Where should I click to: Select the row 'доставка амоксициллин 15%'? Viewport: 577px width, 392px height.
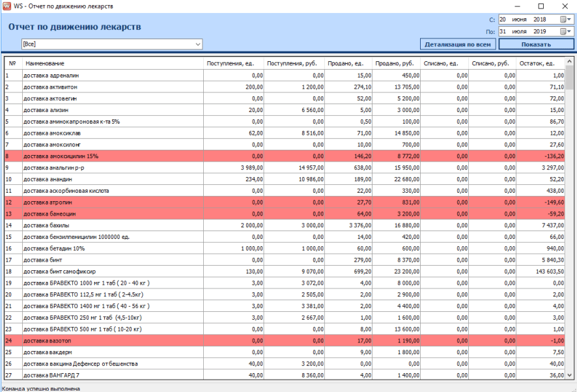(62, 156)
